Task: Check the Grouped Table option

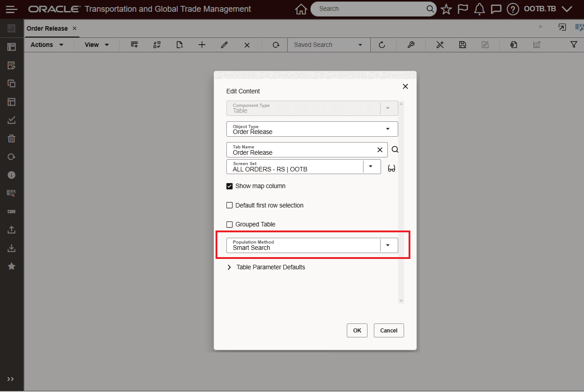Action: [230, 224]
